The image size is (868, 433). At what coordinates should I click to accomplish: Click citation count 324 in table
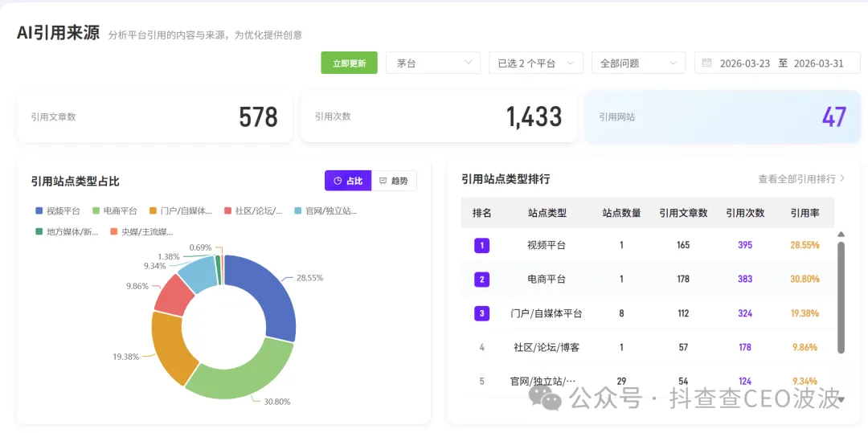pyautogui.click(x=745, y=313)
